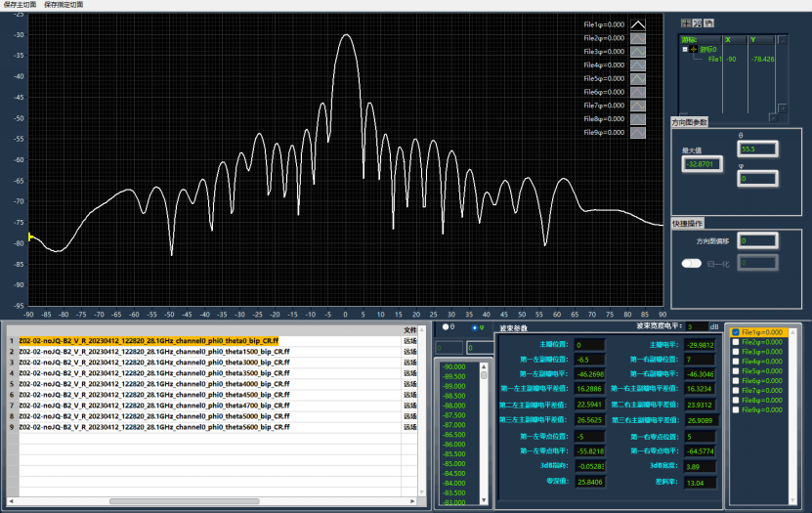Image resolution: width=812 pixels, height=513 pixels.
Task: Click the File9φ pink plot legend icon
Action: tap(638, 132)
